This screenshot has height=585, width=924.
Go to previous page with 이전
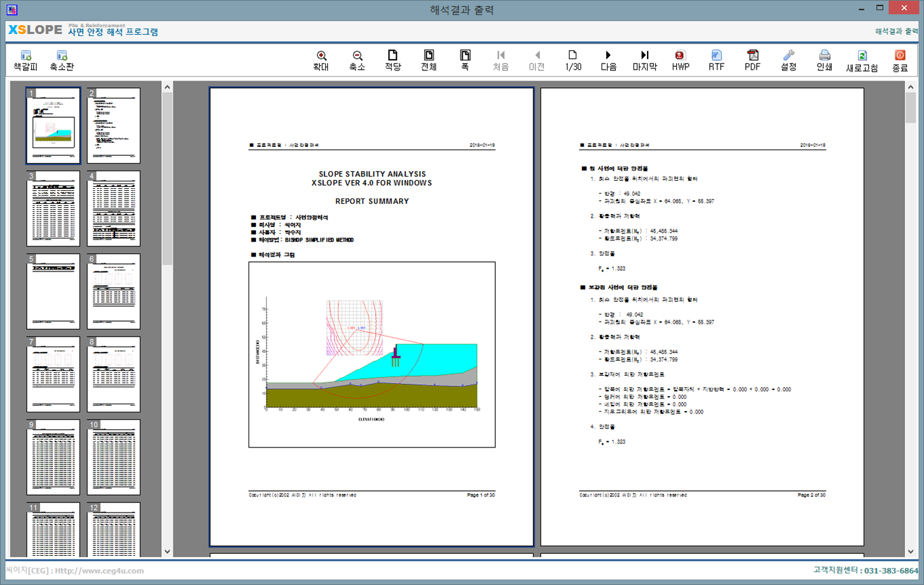click(537, 60)
